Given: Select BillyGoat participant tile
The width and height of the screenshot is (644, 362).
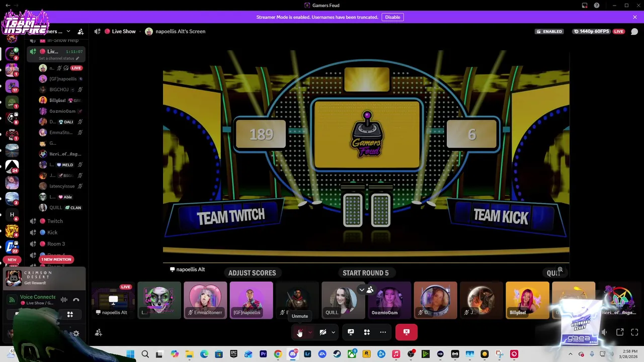Looking at the screenshot, I should click(527, 300).
